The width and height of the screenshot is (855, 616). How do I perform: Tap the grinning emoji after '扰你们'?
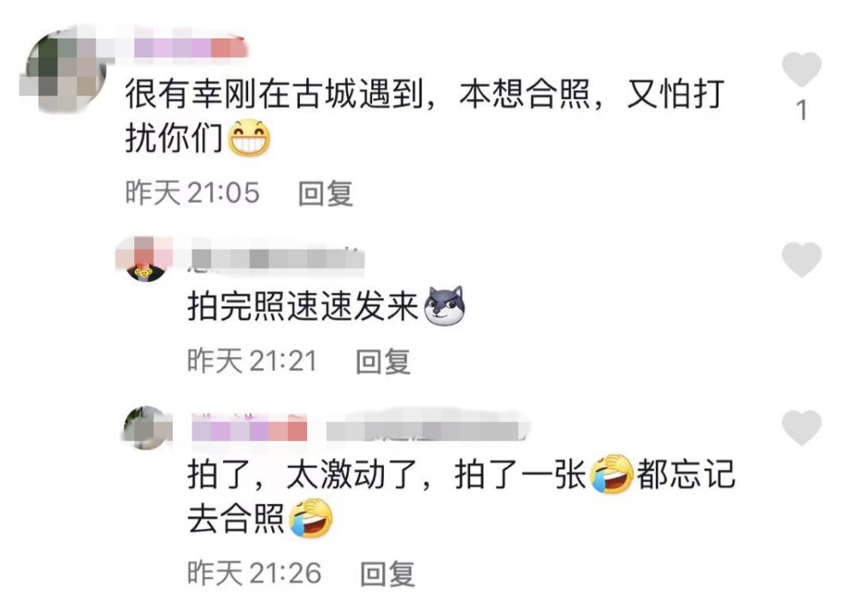click(249, 138)
